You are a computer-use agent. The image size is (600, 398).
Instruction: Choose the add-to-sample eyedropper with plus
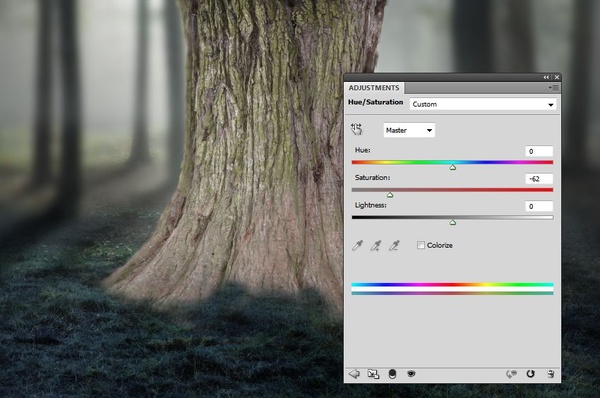[x=376, y=245]
